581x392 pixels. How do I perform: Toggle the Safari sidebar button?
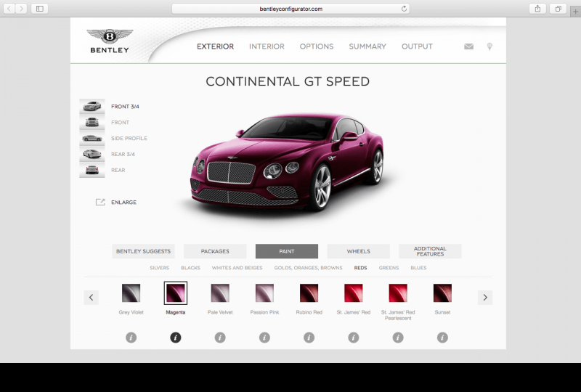40,9
